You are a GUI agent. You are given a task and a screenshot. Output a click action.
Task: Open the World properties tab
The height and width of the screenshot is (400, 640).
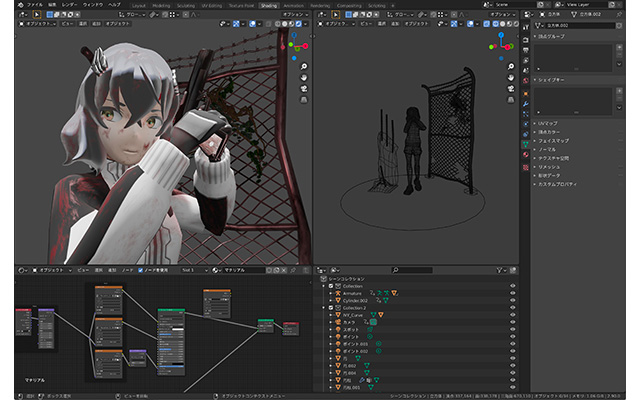(x=526, y=81)
